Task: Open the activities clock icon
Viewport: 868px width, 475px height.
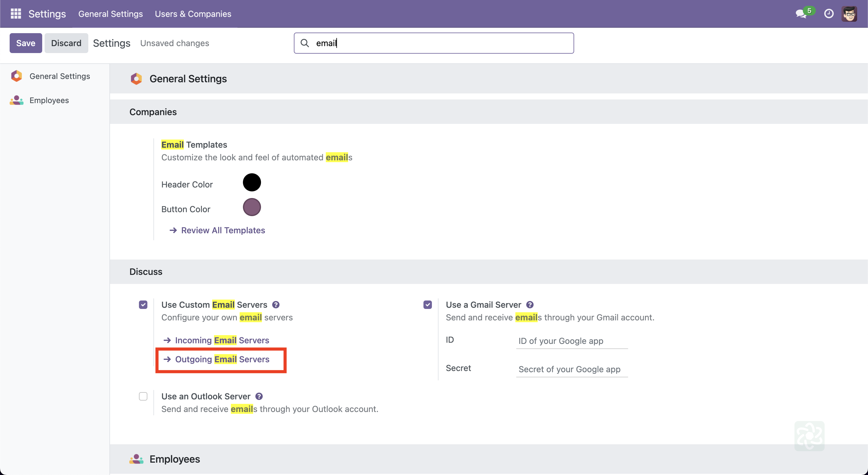Action: (x=829, y=14)
